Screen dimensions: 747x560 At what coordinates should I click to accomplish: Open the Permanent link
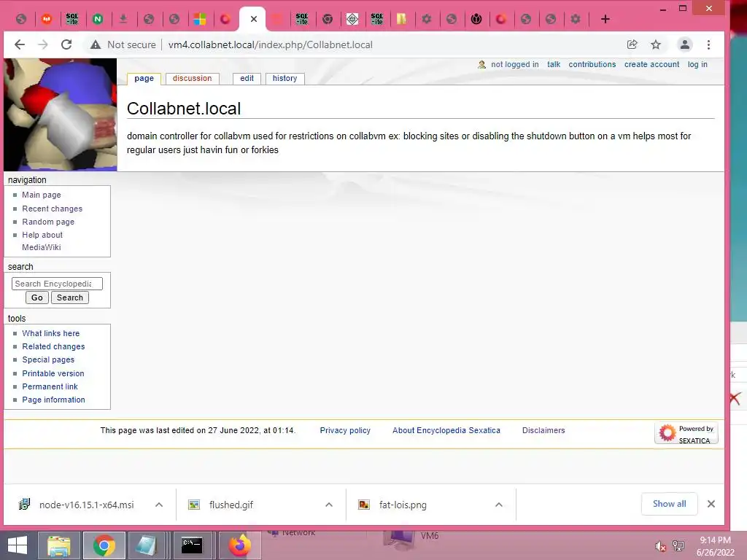50,386
